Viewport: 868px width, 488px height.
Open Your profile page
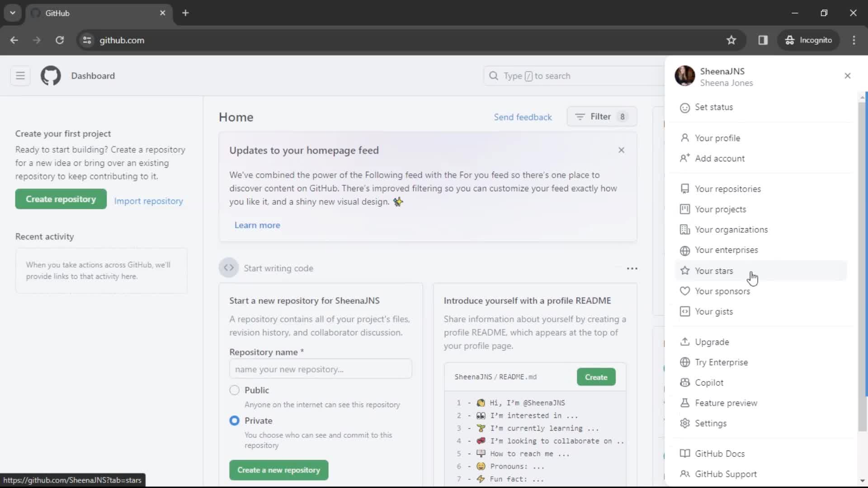click(718, 138)
